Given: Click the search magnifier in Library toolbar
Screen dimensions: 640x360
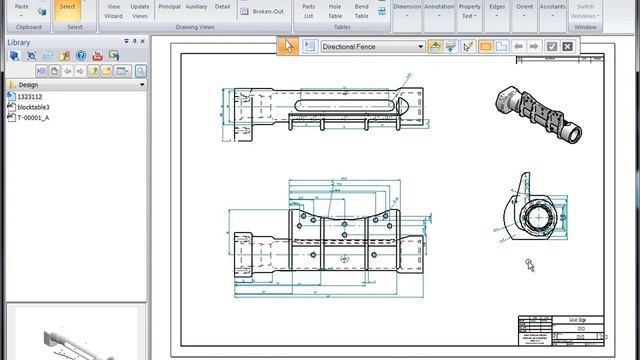Looking at the screenshot, I should point(141,71).
